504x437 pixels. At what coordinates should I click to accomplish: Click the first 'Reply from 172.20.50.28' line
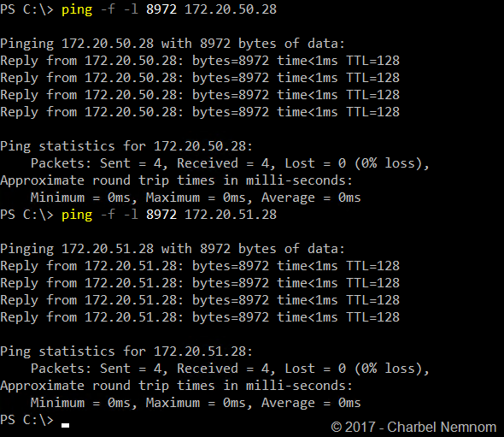point(200,61)
